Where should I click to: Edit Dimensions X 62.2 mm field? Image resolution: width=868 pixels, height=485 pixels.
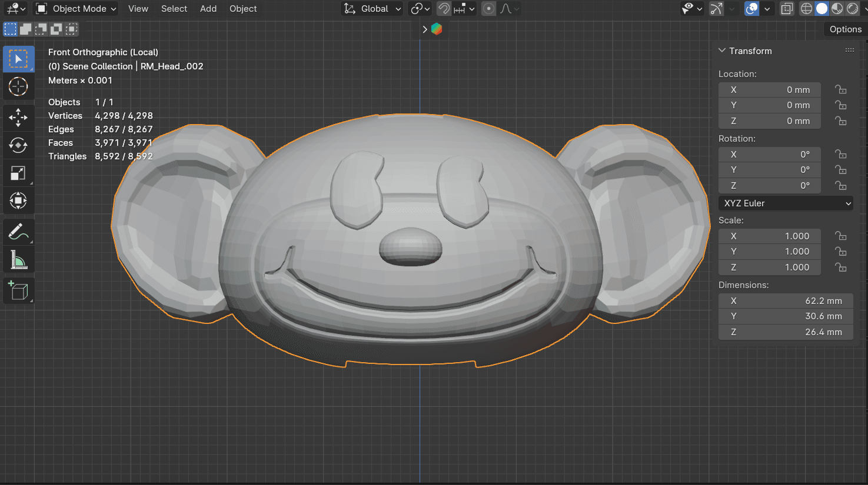click(x=786, y=301)
